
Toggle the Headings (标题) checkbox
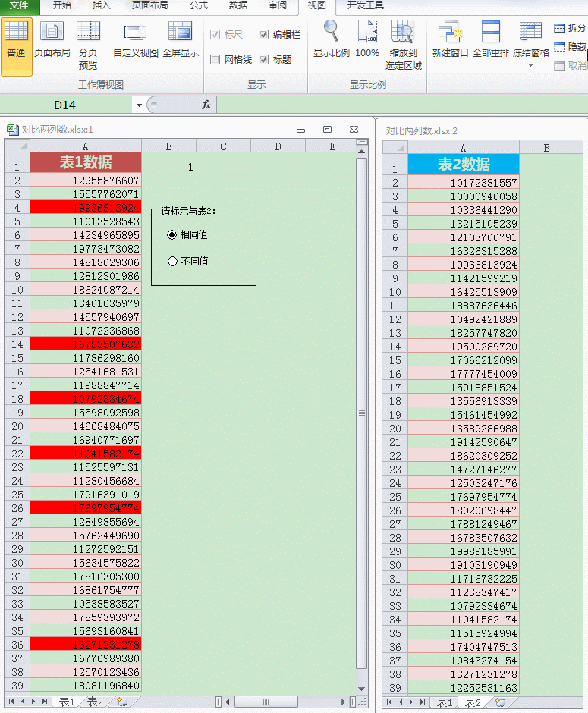point(275,60)
